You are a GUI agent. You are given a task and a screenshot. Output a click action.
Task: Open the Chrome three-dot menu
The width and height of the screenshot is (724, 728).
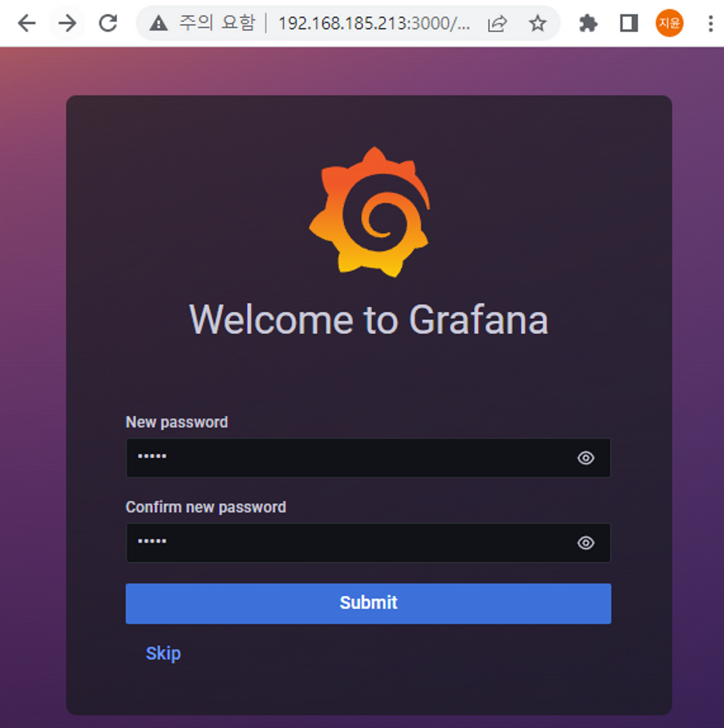(x=710, y=23)
